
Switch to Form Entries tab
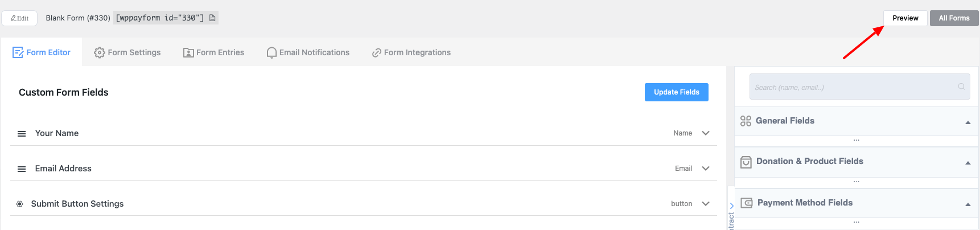(x=213, y=52)
